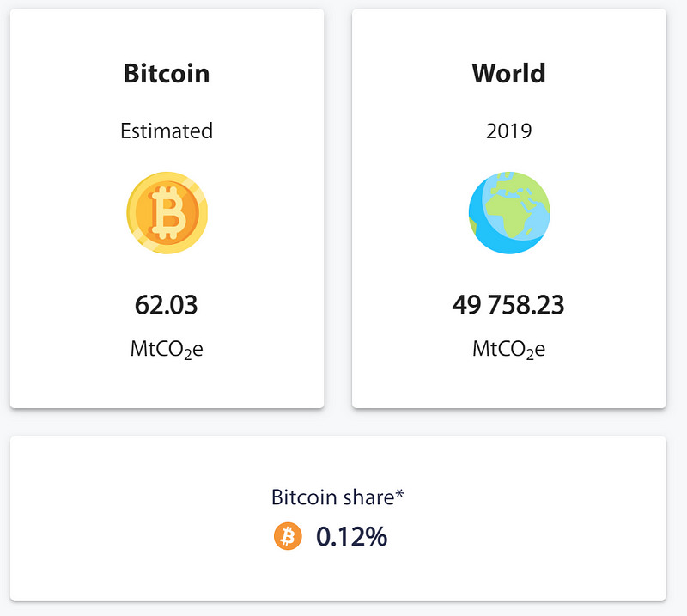
Task: Click blank area below World MtCO2e unit
Action: [x=508, y=386]
